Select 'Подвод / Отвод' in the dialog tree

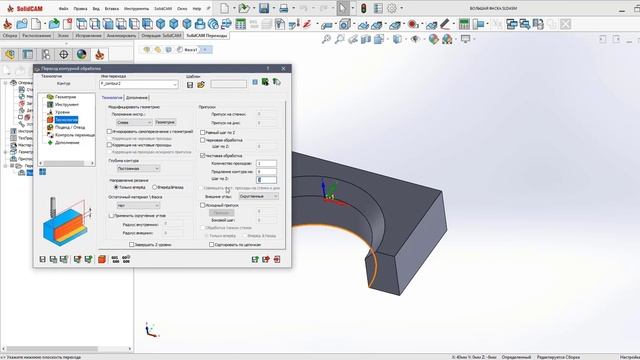[70, 127]
